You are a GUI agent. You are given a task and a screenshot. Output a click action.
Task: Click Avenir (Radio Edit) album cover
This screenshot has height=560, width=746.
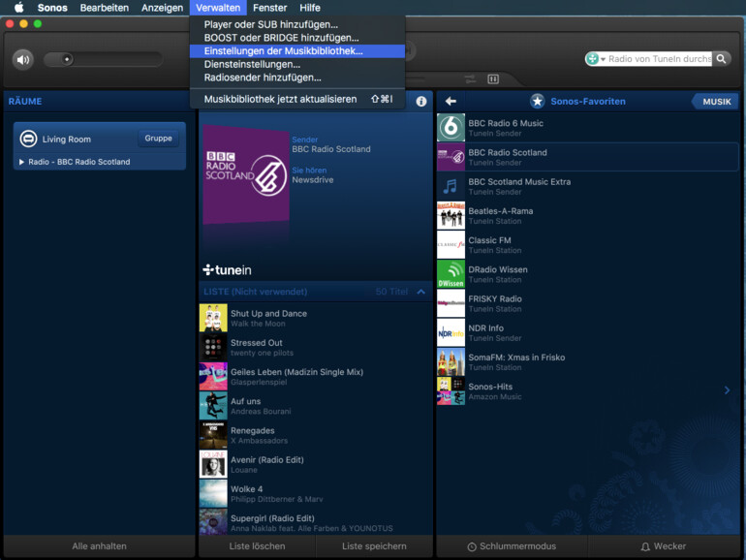point(213,464)
